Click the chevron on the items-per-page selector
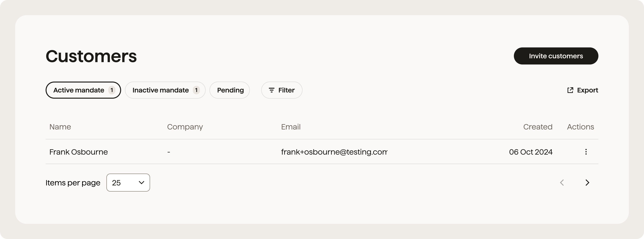644x239 pixels. coord(141,183)
